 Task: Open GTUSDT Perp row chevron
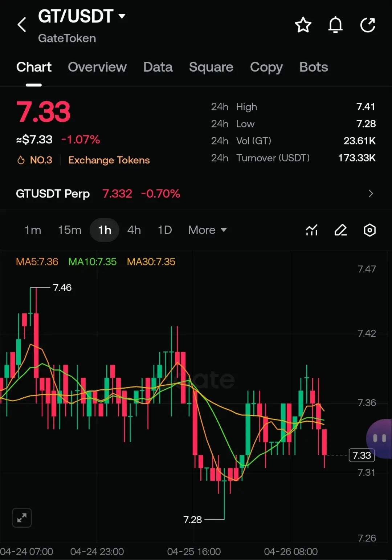point(371,194)
